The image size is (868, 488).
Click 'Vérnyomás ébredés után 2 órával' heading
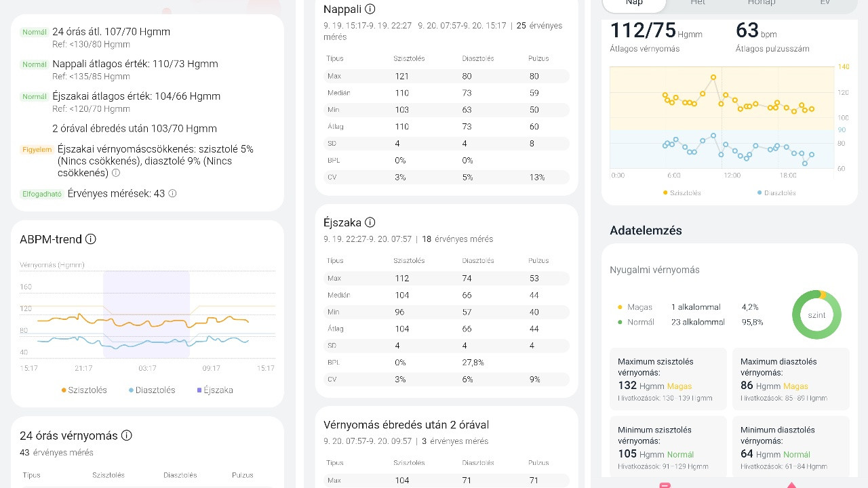coord(406,425)
